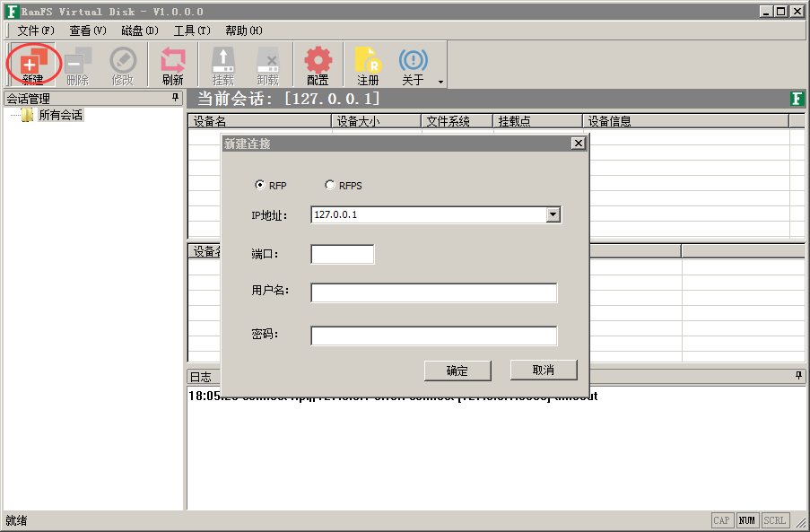Open the toolbar overflow options arrow

(x=440, y=82)
